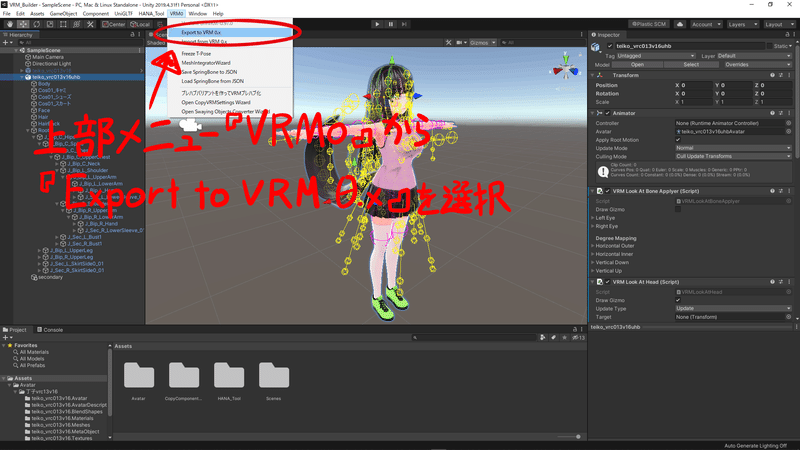Select the combined Transform tool
Screen dimensions: 800x450
point(77,24)
